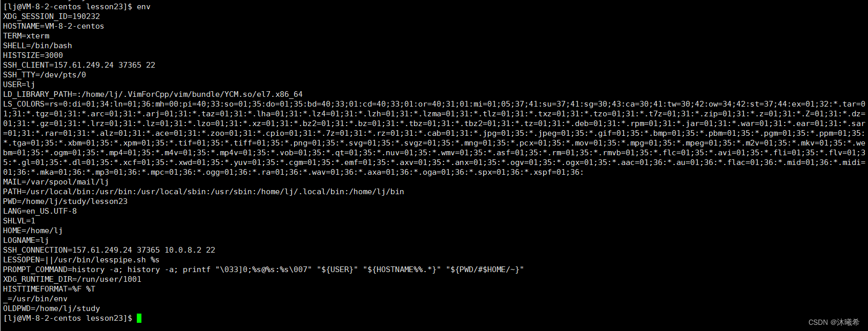This screenshot has height=331, width=868.
Task: Click the green terminal cursor block
Action: tap(139, 318)
